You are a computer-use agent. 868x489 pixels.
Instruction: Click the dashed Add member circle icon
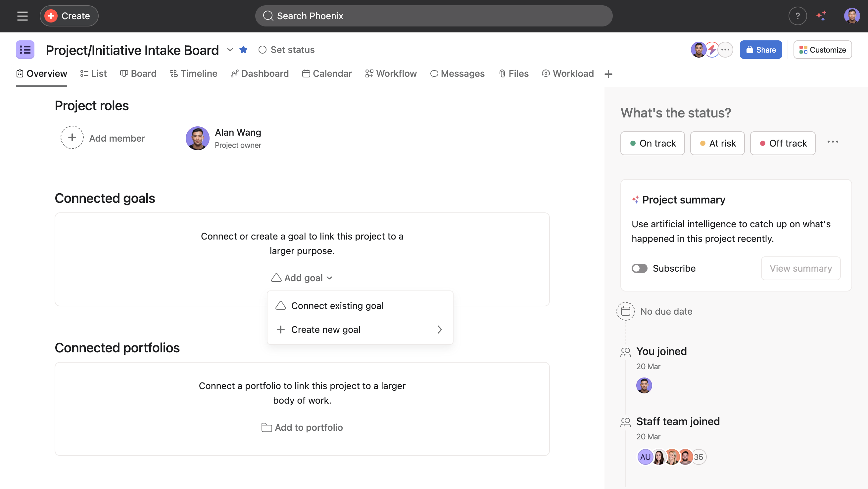72,138
